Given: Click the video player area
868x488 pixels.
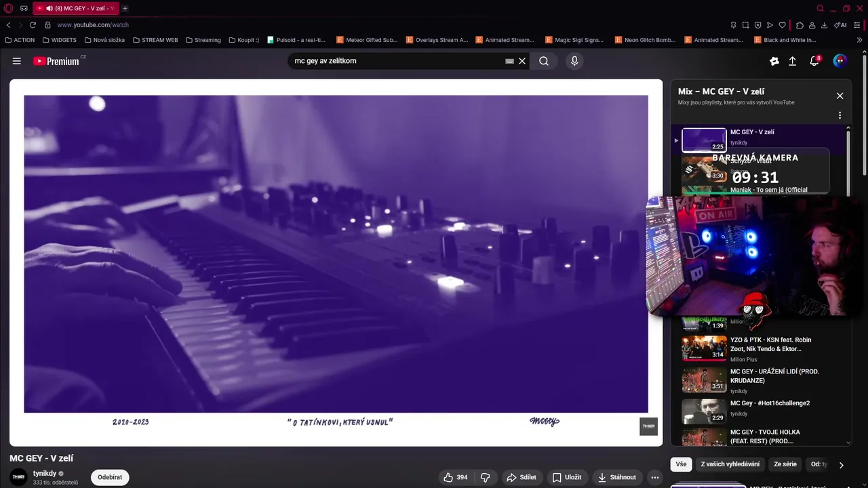Looking at the screenshot, I should click(x=336, y=262).
